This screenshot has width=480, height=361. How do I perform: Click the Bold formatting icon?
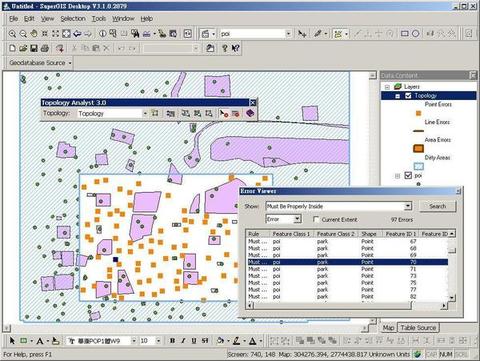(x=172, y=341)
